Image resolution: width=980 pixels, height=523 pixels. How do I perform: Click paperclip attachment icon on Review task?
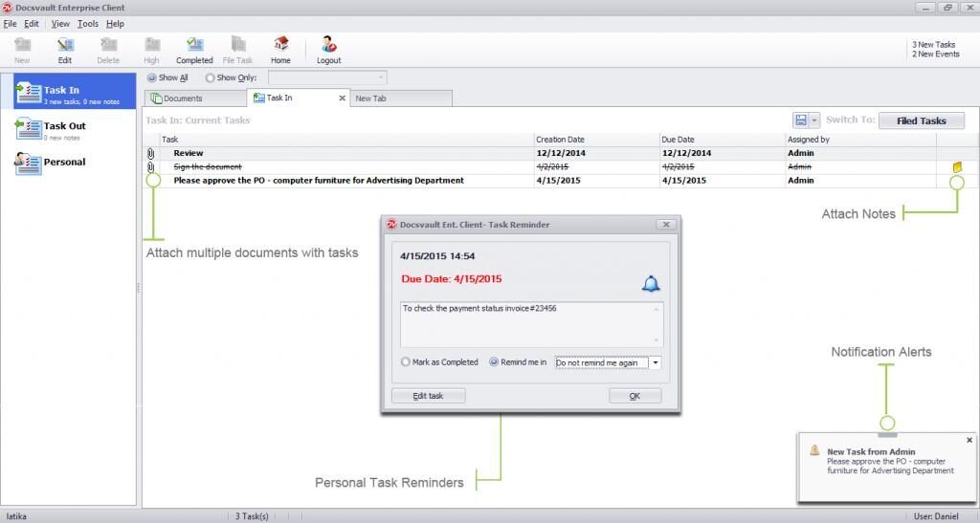coord(150,153)
